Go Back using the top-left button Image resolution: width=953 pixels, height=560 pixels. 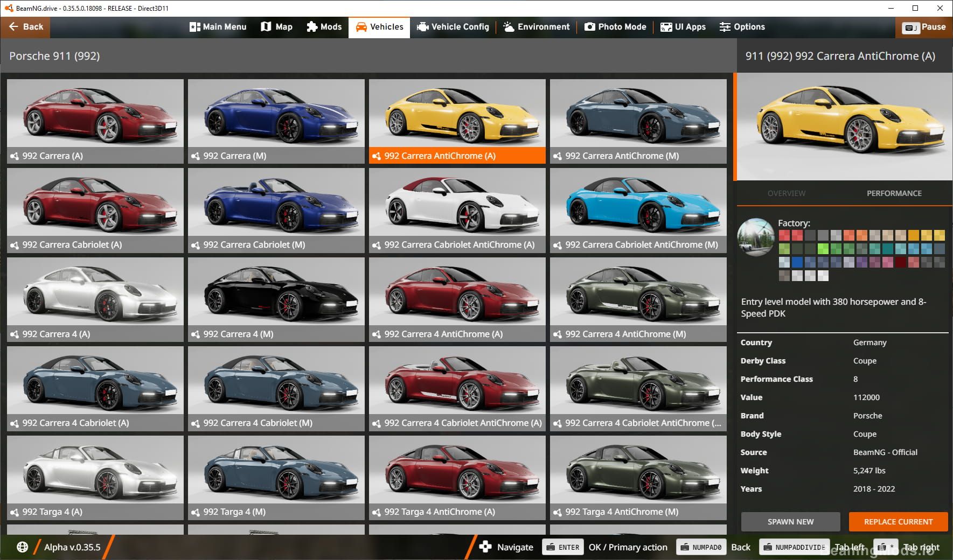click(x=25, y=27)
